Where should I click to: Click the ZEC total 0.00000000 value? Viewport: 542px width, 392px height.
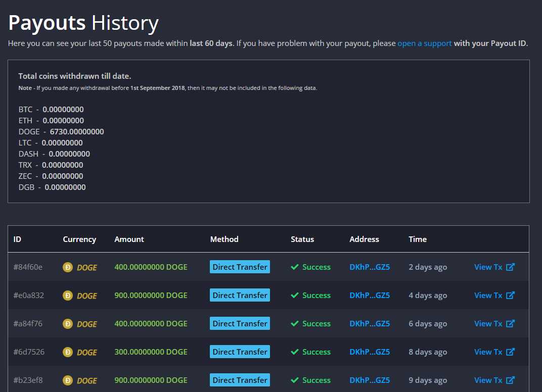[63, 176]
